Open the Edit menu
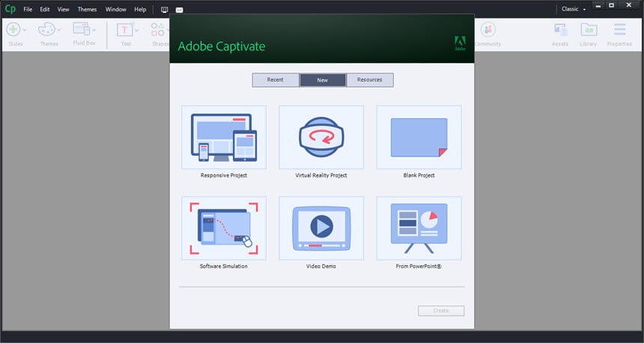This screenshot has width=644, height=343. click(x=45, y=9)
